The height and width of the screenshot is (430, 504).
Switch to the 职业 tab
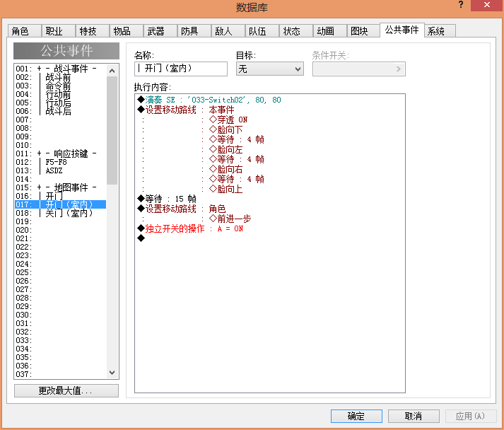(x=59, y=31)
